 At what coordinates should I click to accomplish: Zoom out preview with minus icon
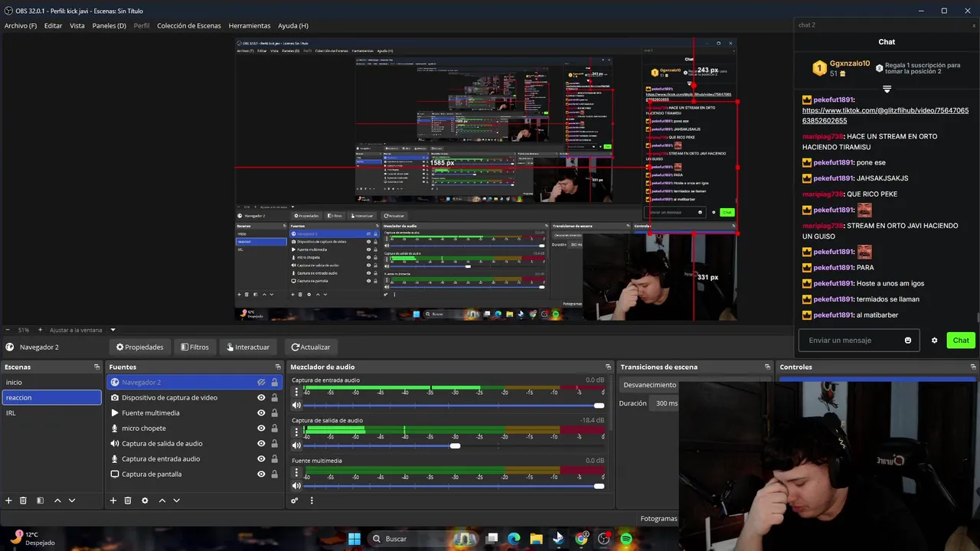[x=8, y=330]
